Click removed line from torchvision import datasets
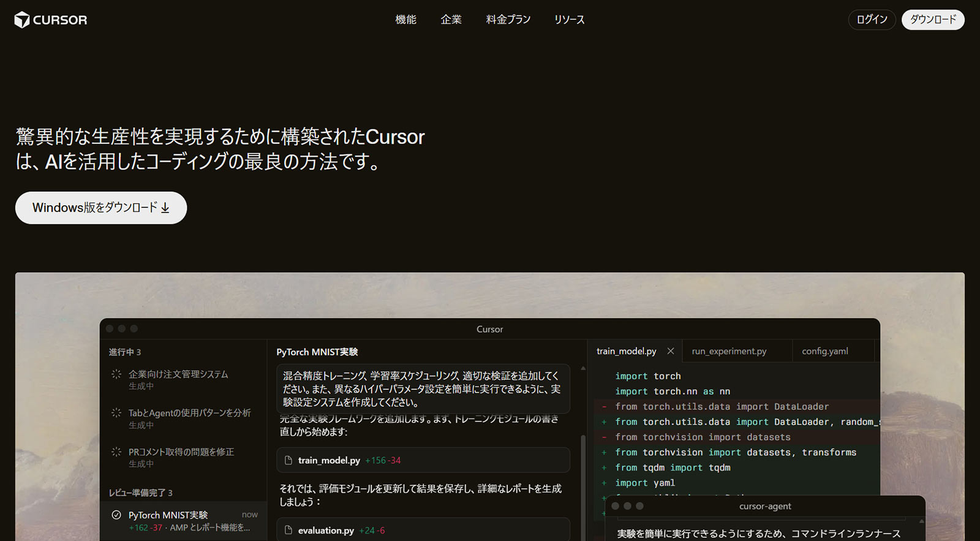 coord(703,437)
